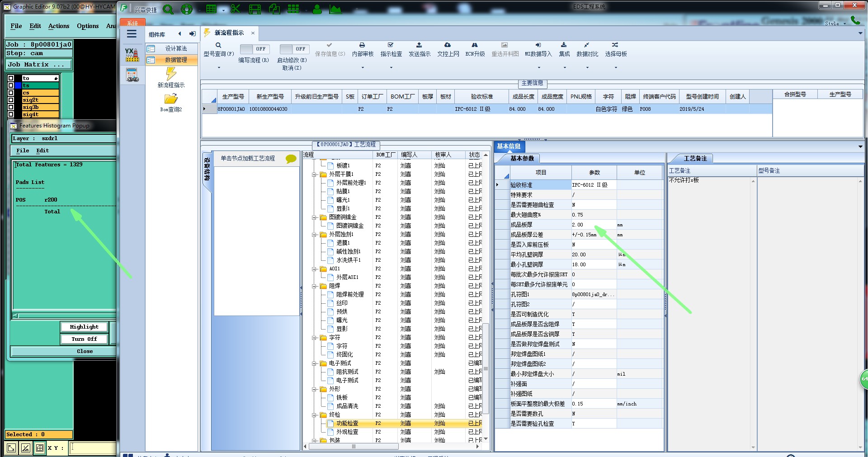Click 型号查询 (F) search icon
The image size is (868, 457).
218,45
